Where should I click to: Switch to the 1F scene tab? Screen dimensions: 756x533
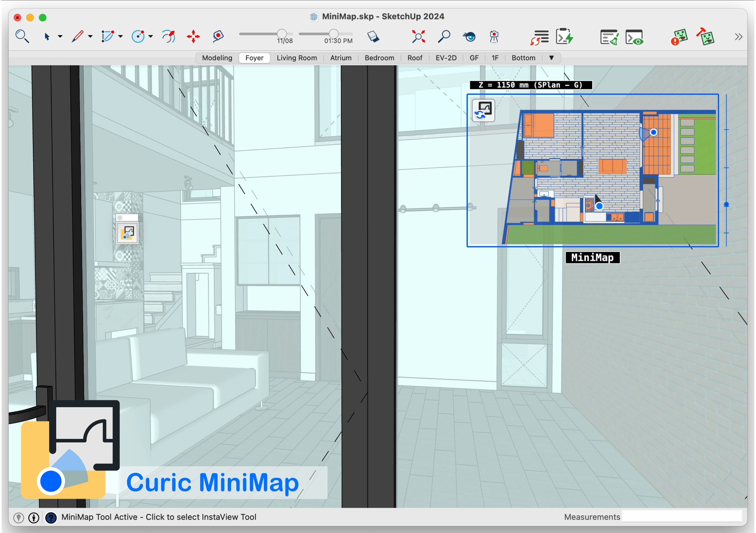tap(495, 58)
